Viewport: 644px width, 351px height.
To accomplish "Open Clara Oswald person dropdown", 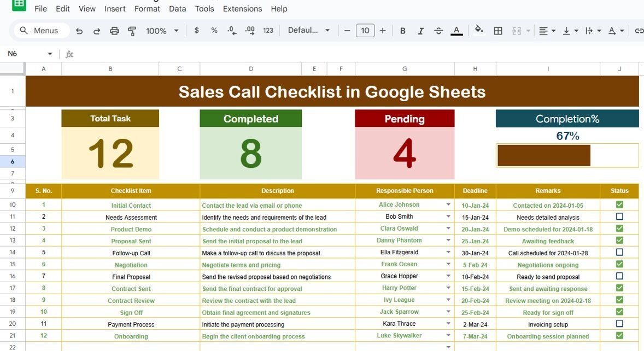I will pos(448,228).
